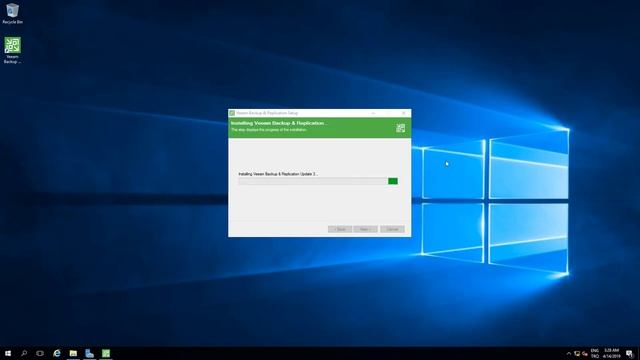Open the Action Center notifications icon
This screenshot has width=640, height=360.
pos(630,353)
